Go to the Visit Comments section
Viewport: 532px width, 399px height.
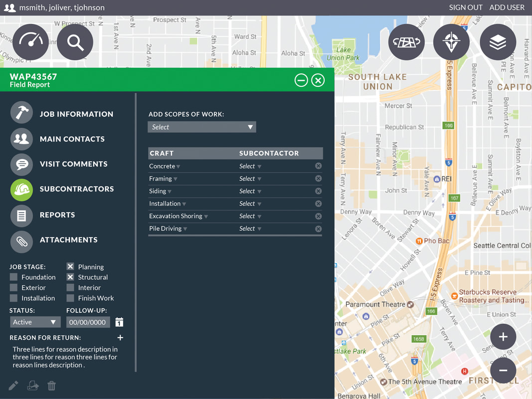(x=73, y=164)
